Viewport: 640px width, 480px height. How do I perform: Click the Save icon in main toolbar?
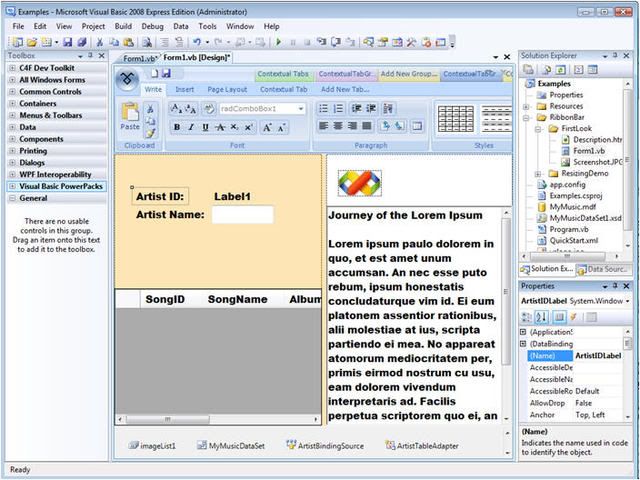(68, 42)
